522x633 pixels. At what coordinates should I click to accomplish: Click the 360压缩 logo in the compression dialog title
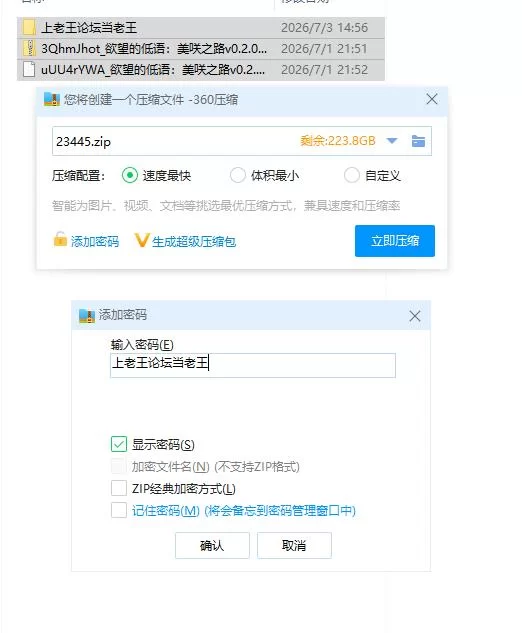tap(52, 99)
